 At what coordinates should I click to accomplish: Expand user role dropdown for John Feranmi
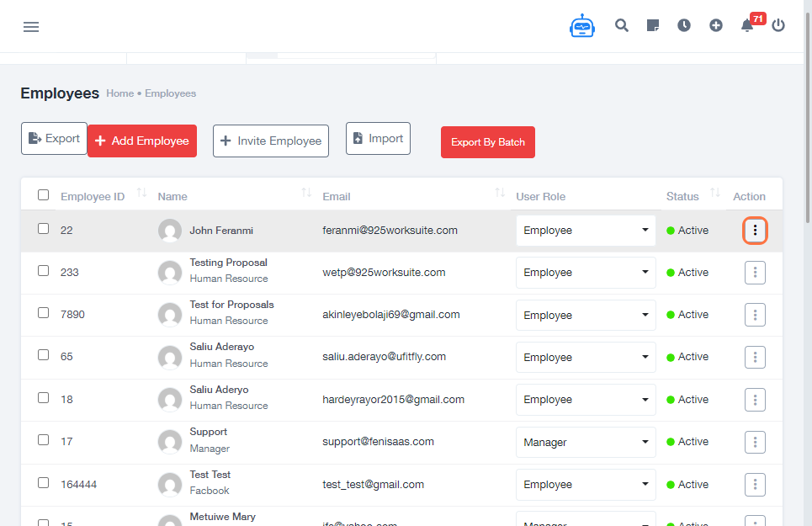[586, 231]
